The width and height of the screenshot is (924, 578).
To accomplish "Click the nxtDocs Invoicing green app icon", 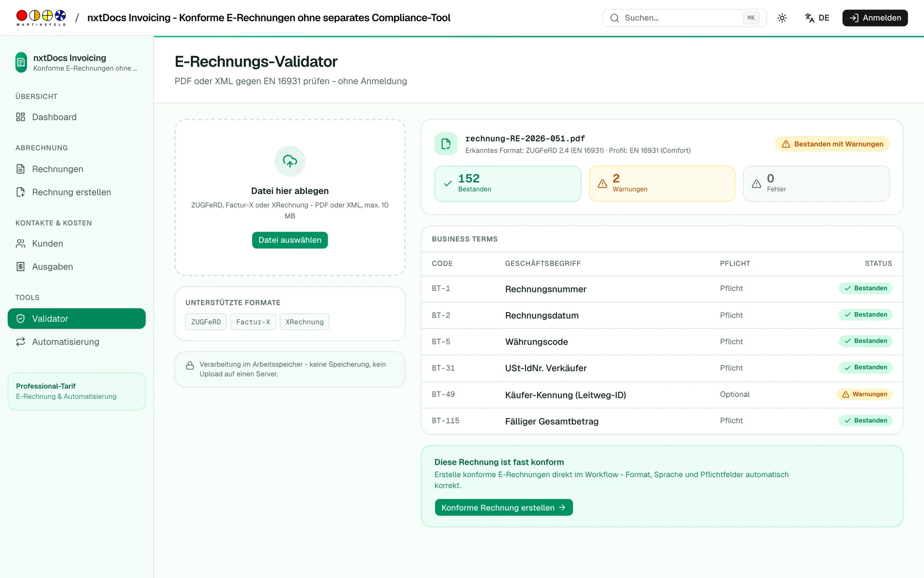I will (21, 62).
